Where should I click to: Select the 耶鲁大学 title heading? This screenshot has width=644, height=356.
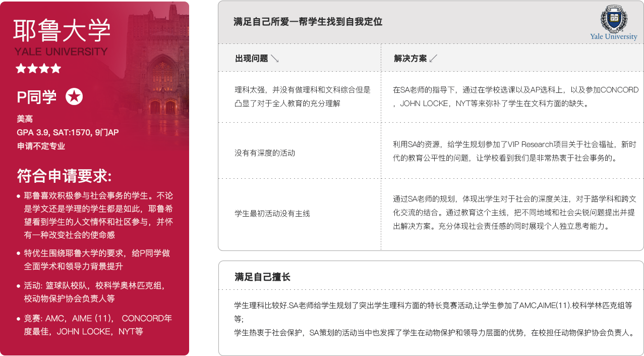62,30
